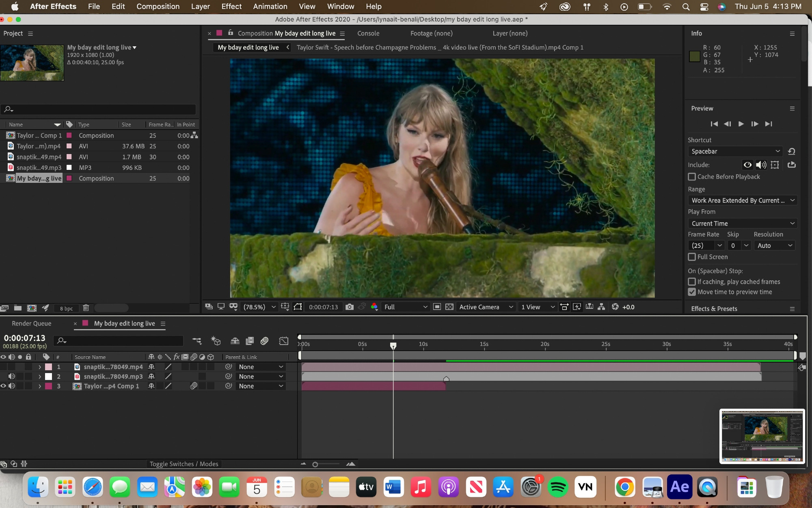Open Flowchart view icon in viewer
Image resolution: width=812 pixels, height=508 pixels.
(601, 307)
